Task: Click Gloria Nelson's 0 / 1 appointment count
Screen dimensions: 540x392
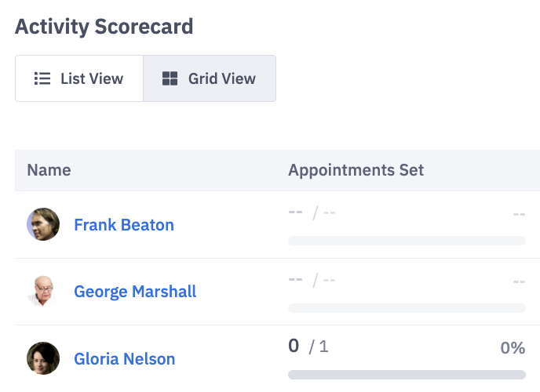Action: click(x=308, y=346)
